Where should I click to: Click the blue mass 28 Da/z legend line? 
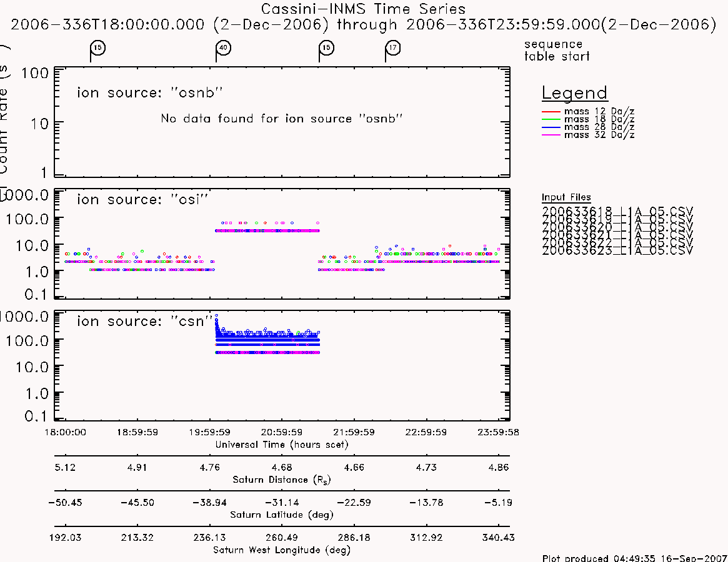tap(551, 127)
